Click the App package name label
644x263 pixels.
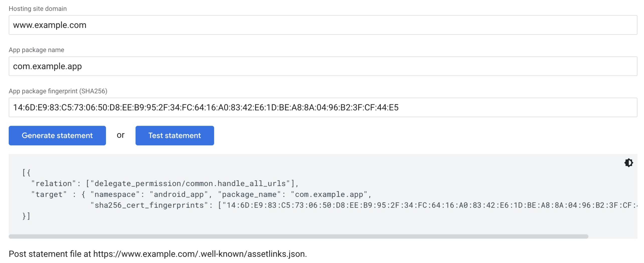coord(36,50)
